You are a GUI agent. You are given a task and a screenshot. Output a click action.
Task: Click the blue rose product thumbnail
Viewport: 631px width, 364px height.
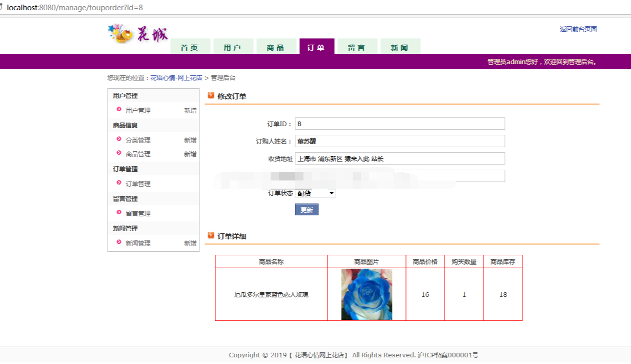coord(367,294)
